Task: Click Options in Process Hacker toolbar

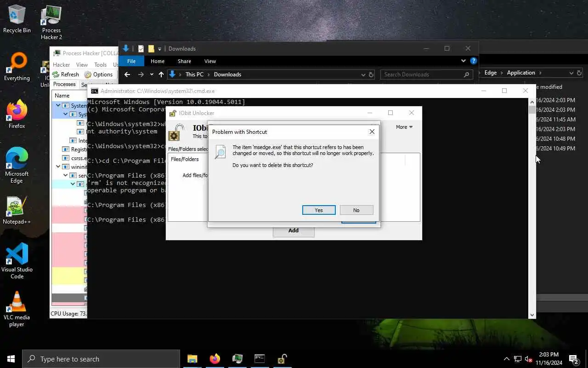Action: (98, 75)
